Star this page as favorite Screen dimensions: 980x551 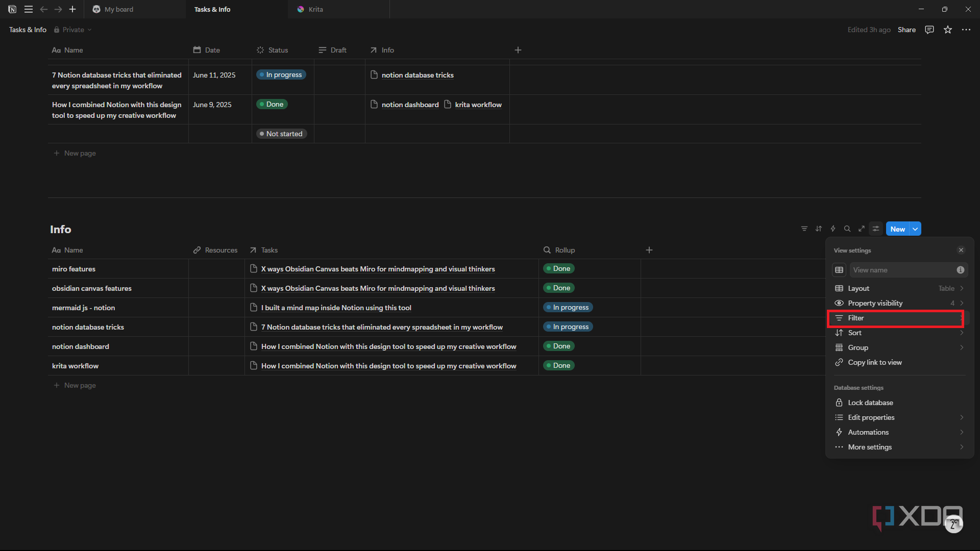click(948, 30)
